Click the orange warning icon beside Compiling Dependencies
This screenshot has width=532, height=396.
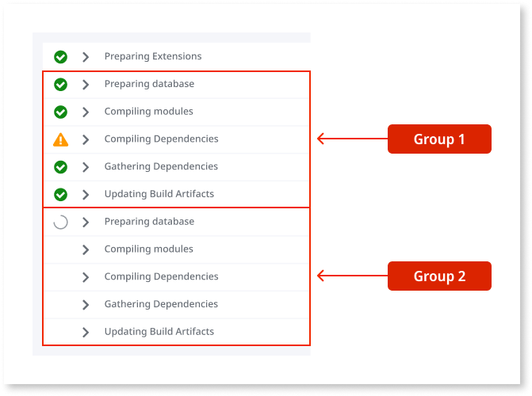(x=60, y=140)
